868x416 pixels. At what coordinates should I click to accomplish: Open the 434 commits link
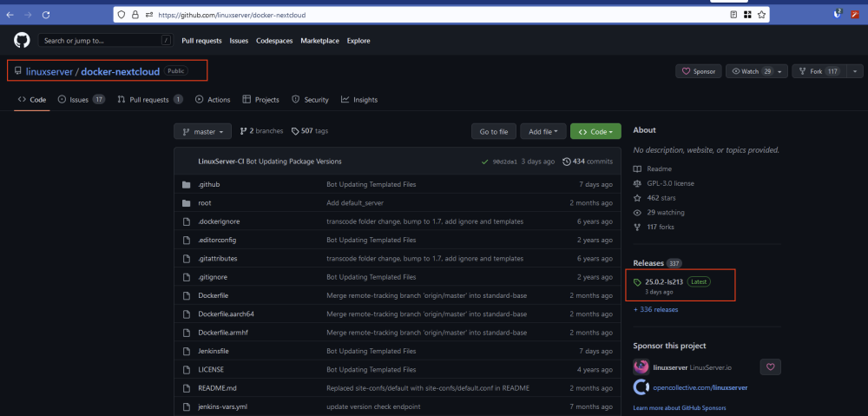(x=588, y=162)
